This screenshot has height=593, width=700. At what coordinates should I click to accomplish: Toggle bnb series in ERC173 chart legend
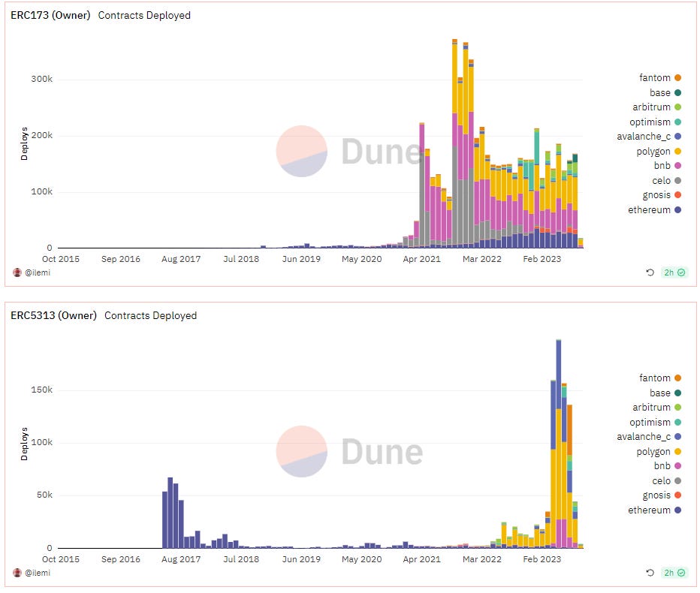point(668,166)
